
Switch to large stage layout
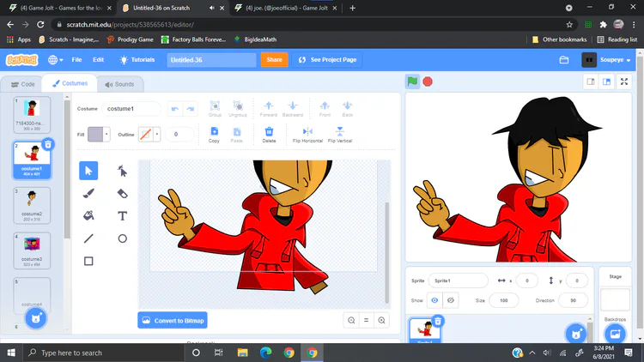click(606, 81)
